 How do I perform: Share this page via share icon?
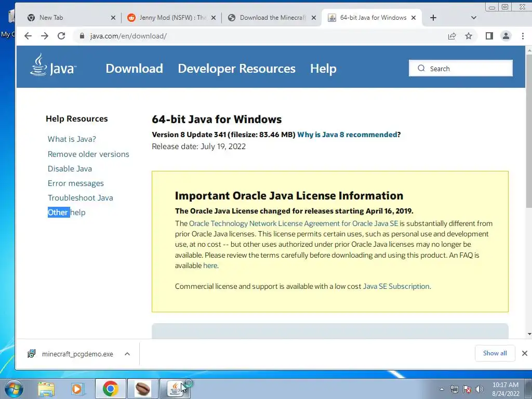click(x=452, y=36)
